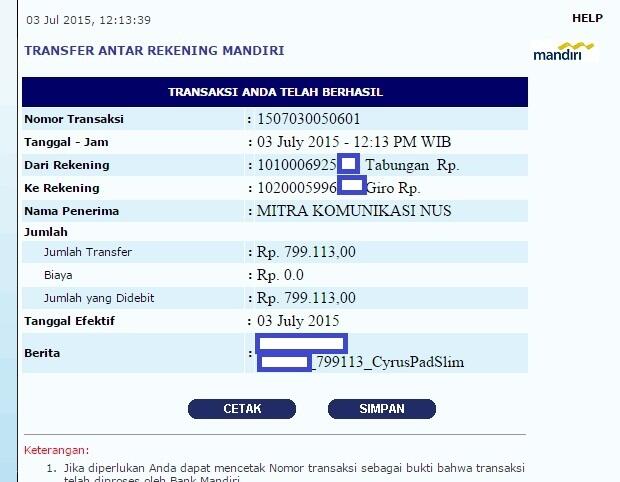Select the Tanggal Efektif value '03 July 2015'

[298, 321]
